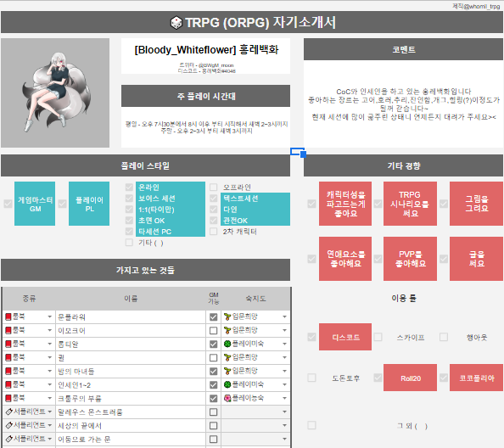The image size is (504, 448).
Task: Select the 세상의 끝에서 name cell
Action: click(x=131, y=425)
